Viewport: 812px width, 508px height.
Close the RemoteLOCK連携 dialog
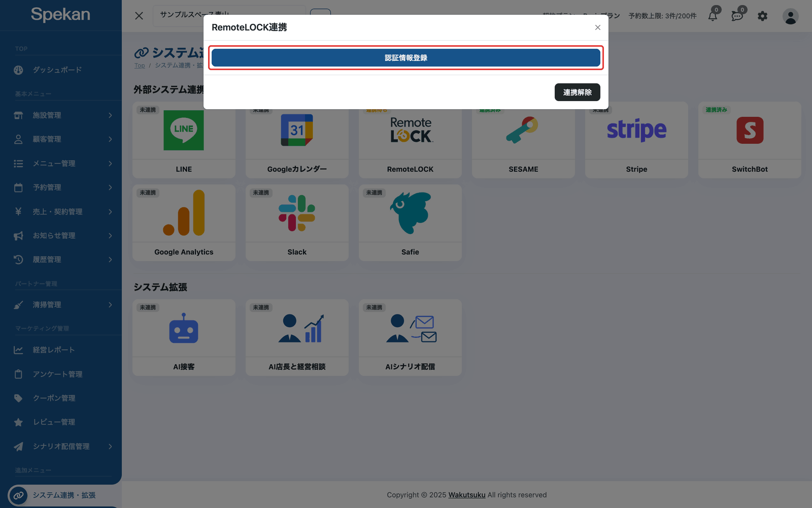pos(598,27)
